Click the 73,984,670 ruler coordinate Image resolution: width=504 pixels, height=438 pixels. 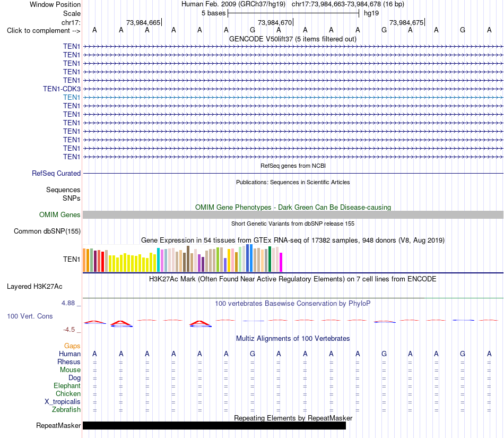coord(275,22)
